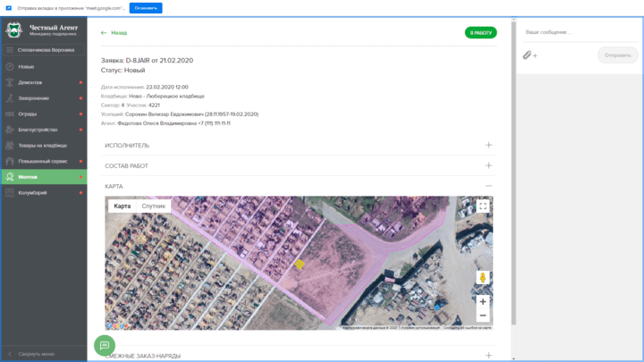644x362 pixels.
Task: Select the Street View pegman
Action: click(483, 278)
